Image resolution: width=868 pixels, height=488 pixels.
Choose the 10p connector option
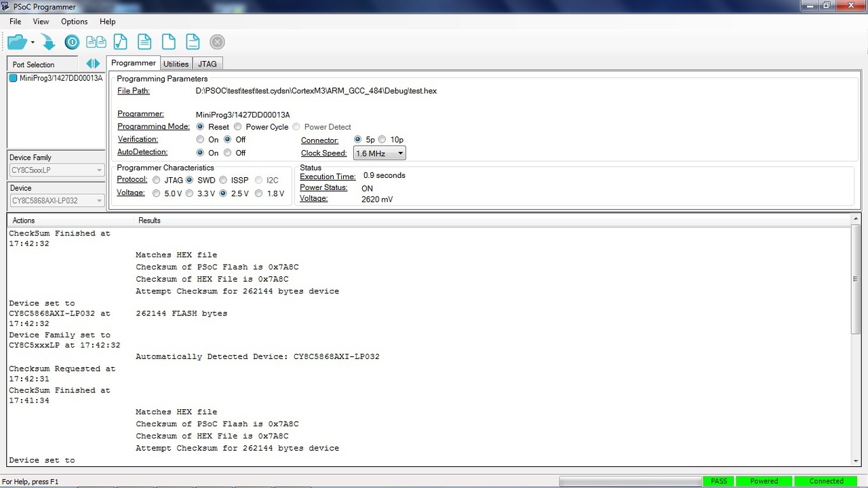tap(382, 140)
